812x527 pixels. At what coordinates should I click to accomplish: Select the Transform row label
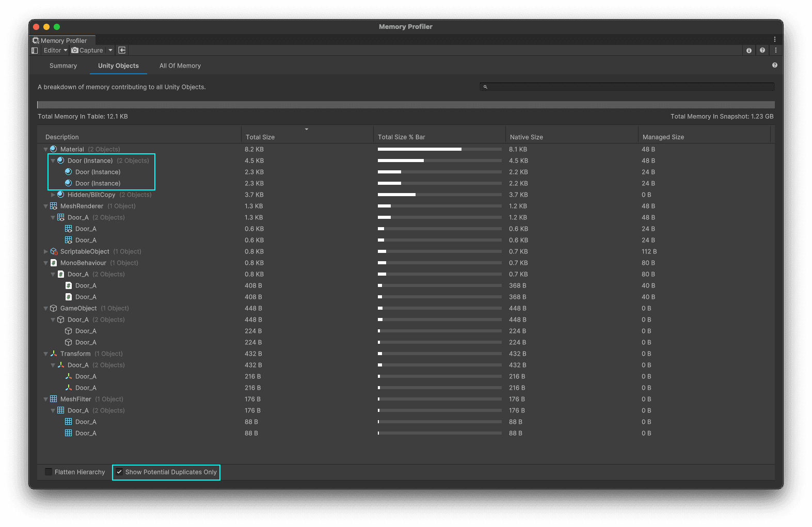click(75, 354)
